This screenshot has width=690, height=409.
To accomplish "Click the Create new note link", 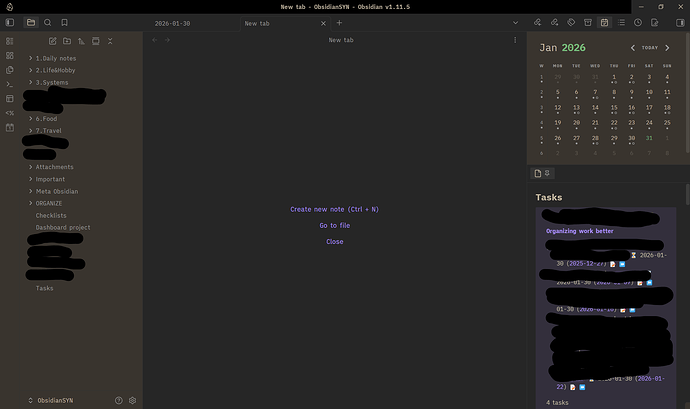I will [334, 209].
